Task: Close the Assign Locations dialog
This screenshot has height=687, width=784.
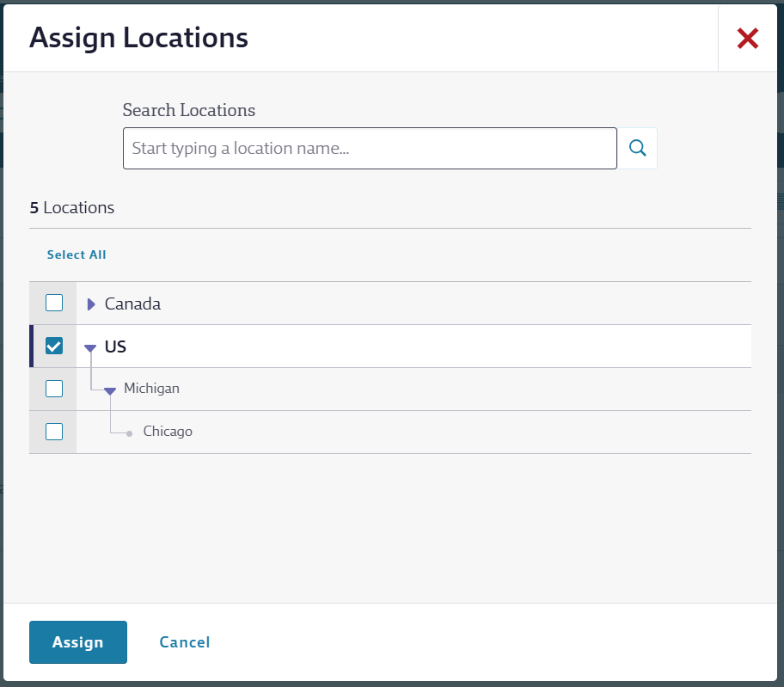Action: click(748, 39)
